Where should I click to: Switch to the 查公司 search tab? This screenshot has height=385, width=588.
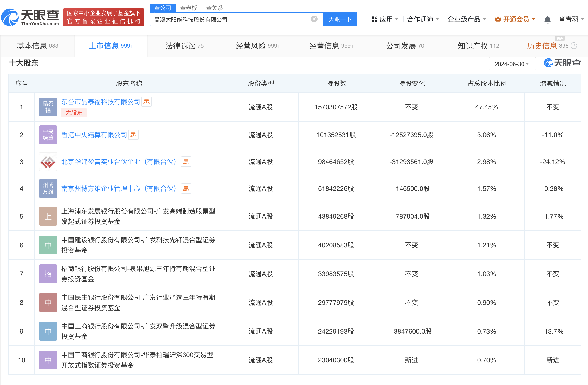(x=163, y=8)
